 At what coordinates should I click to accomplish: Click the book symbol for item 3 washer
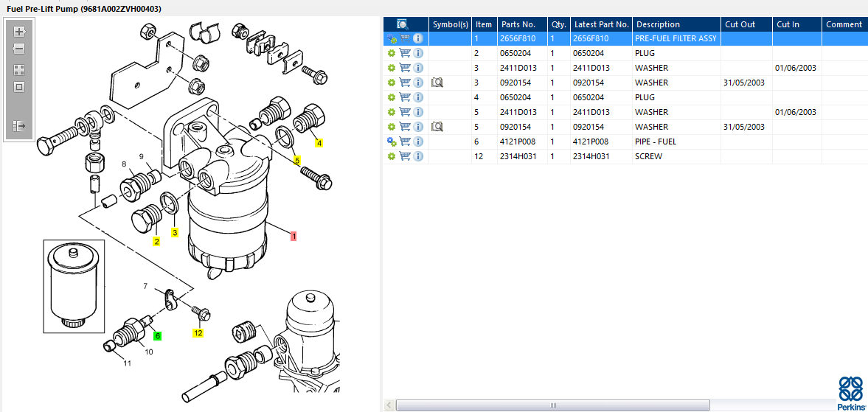pos(437,83)
